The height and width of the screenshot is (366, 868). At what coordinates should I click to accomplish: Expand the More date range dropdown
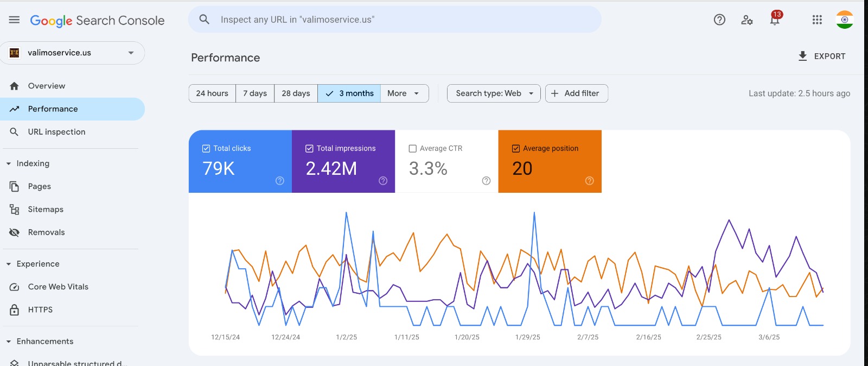[x=404, y=93]
